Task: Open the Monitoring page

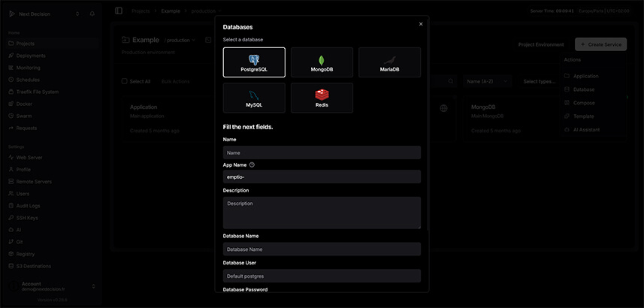Action: 53,68
